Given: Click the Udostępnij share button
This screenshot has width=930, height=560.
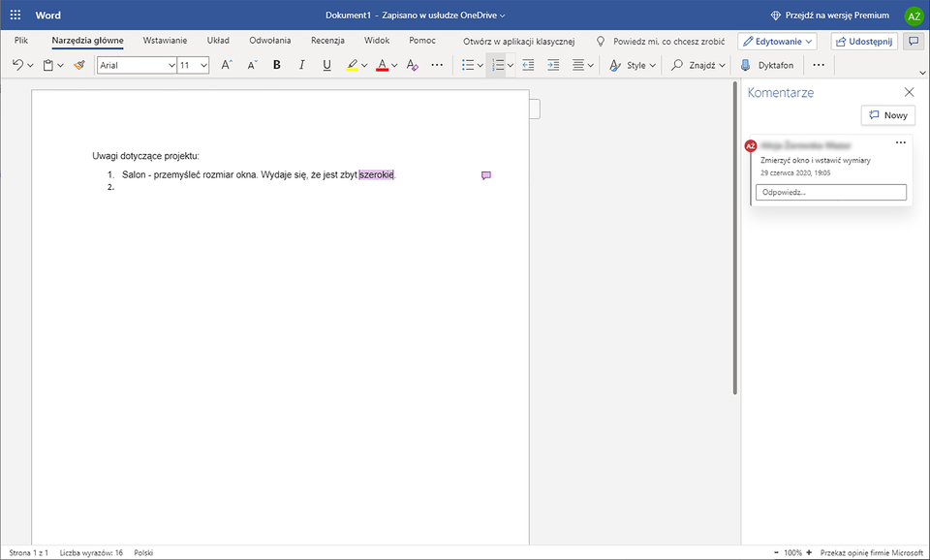Looking at the screenshot, I should [864, 42].
